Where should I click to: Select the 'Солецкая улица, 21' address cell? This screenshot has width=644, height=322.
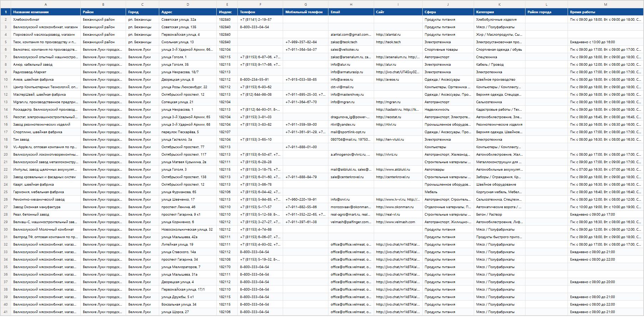click(x=188, y=102)
